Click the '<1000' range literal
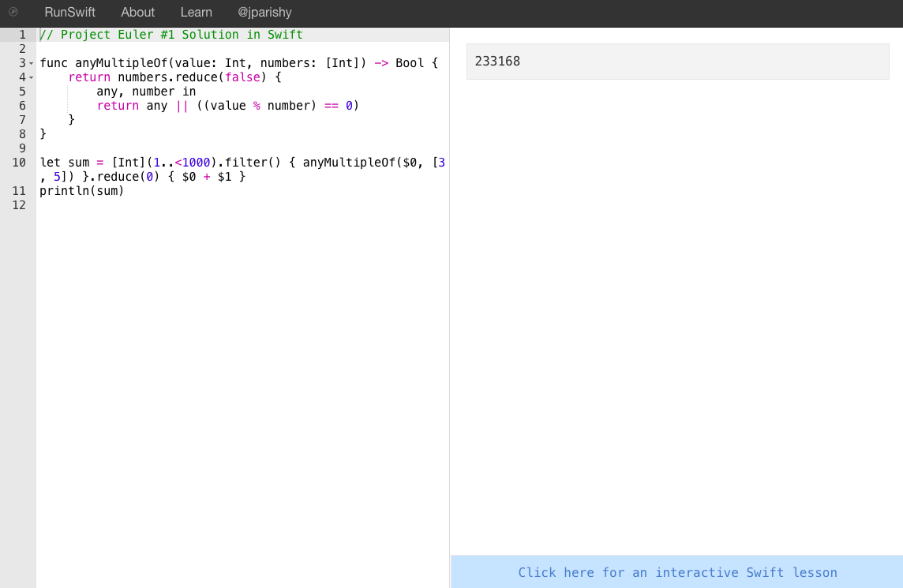Viewport: 903px width, 588px height. coord(193,163)
